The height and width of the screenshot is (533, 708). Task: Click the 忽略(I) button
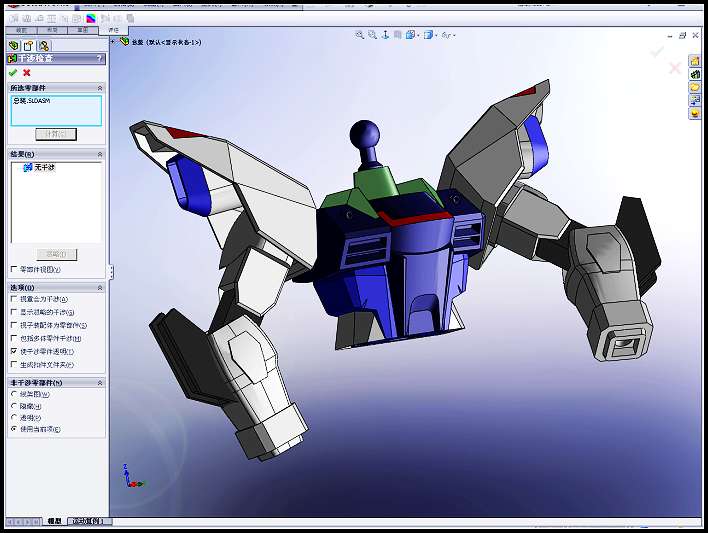56,254
